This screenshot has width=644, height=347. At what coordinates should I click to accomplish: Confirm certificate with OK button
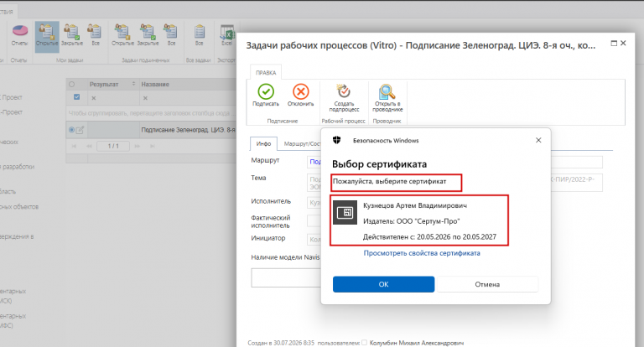pos(383,284)
